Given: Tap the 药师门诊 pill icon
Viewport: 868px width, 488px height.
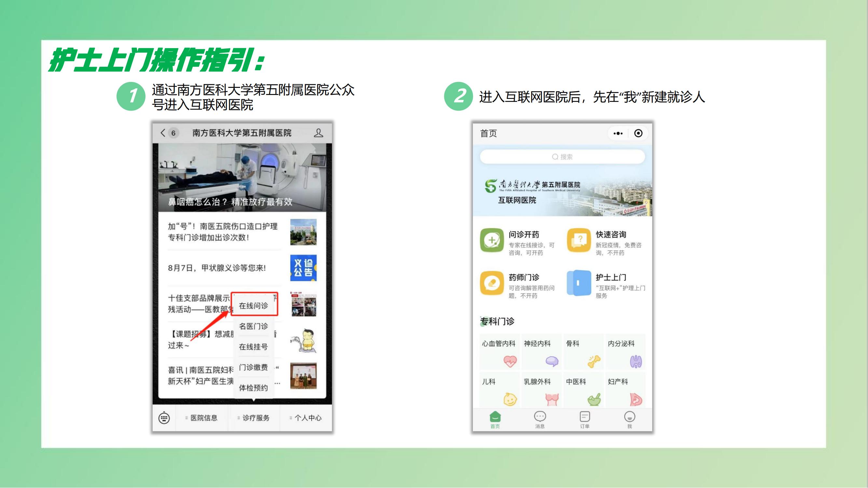Looking at the screenshot, I should [x=492, y=283].
